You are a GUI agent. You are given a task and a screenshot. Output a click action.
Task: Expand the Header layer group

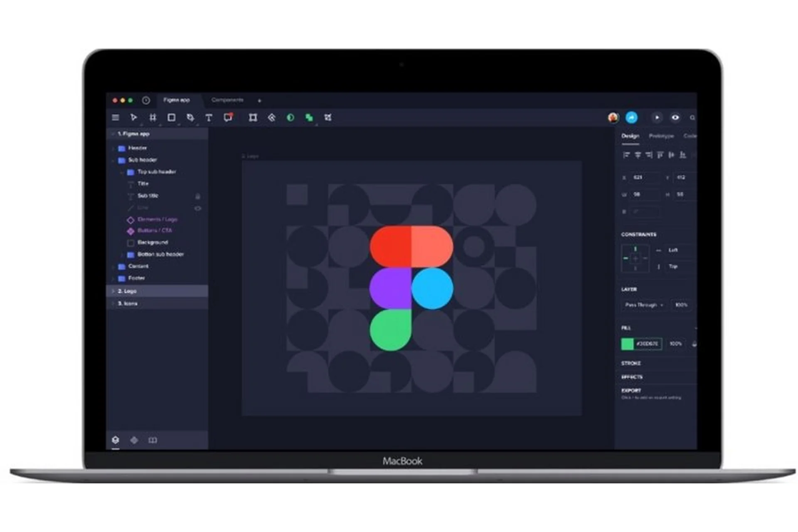[x=113, y=148]
